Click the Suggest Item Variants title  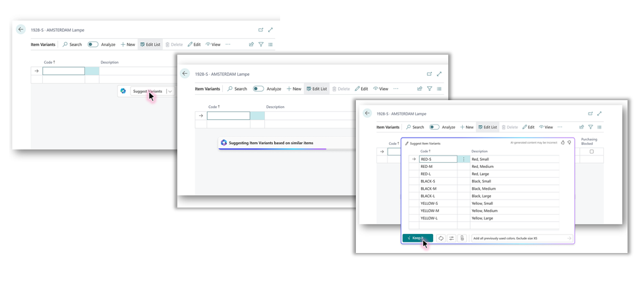(x=425, y=144)
